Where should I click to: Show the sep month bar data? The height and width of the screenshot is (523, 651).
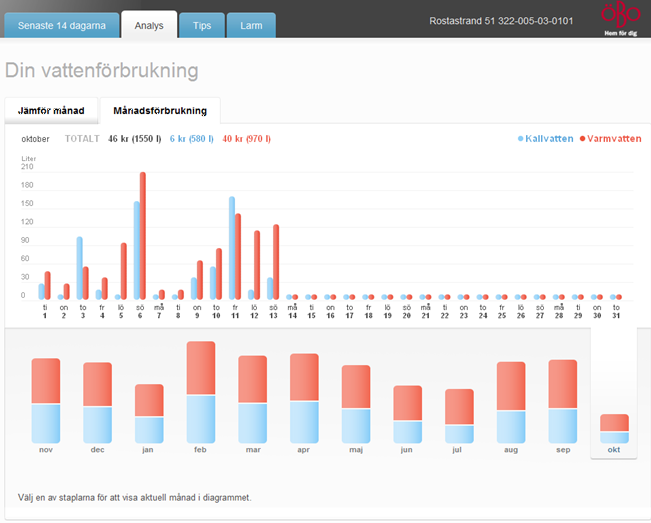click(562, 401)
